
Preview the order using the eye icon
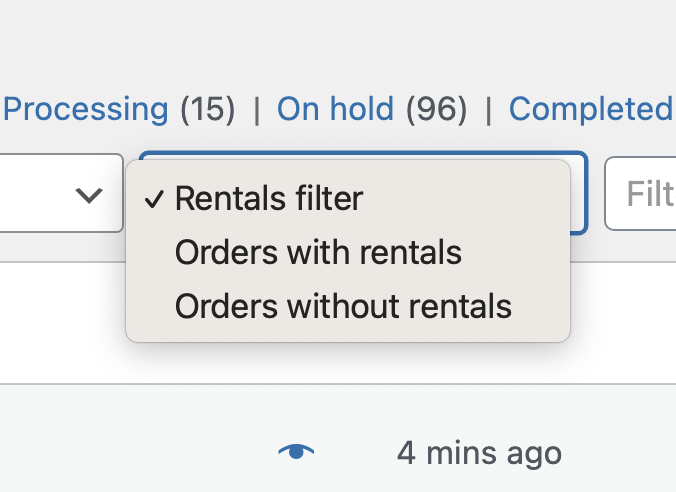click(x=295, y=452)
